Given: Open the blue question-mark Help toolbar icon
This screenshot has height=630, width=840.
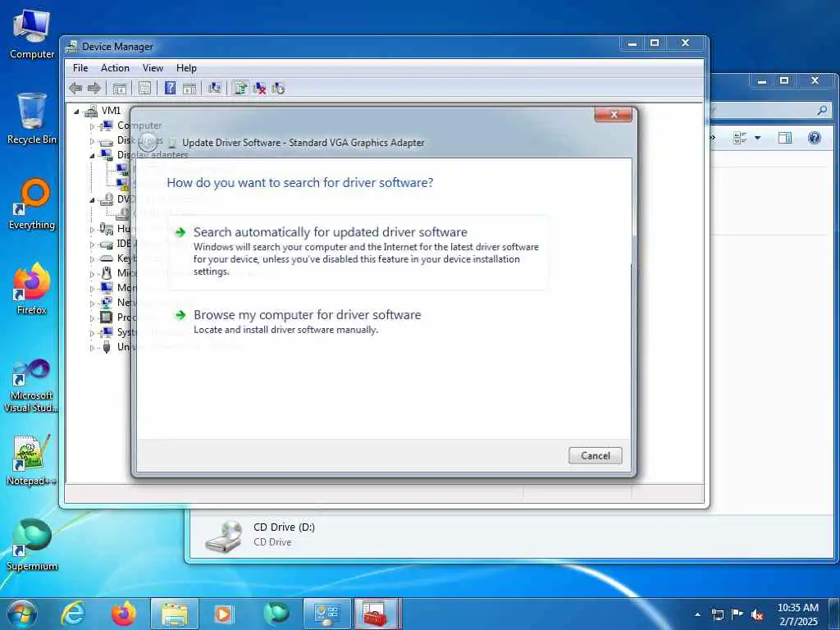Looking at the screenshot, I should 171,88.
